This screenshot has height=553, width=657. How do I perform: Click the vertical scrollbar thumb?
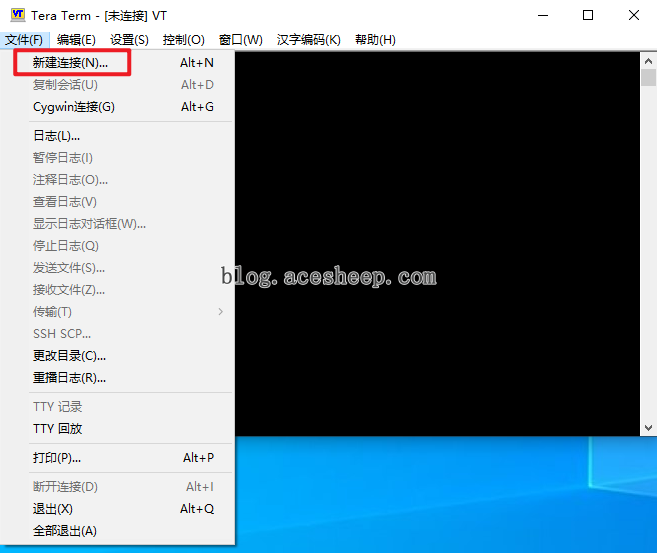(x=648, y=78)
